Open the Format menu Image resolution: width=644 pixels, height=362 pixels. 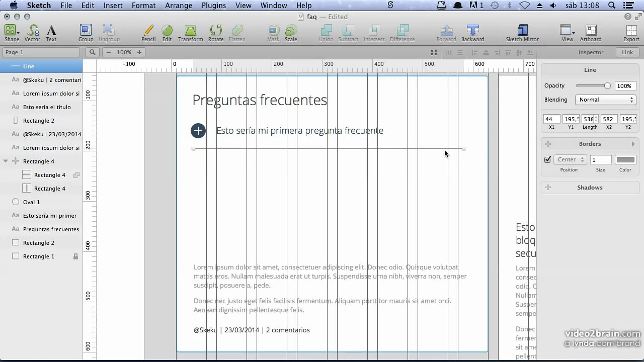point(144,6)
